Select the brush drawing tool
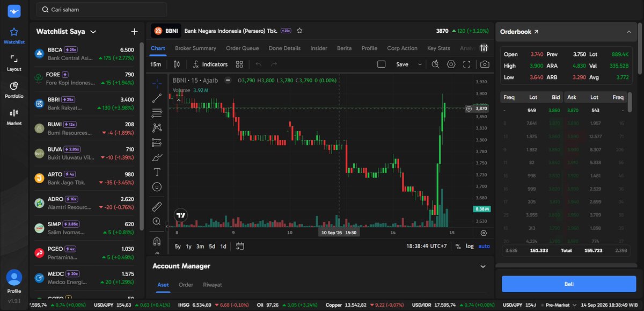This screenshot has height=311, width=644. tap(157, 157)
